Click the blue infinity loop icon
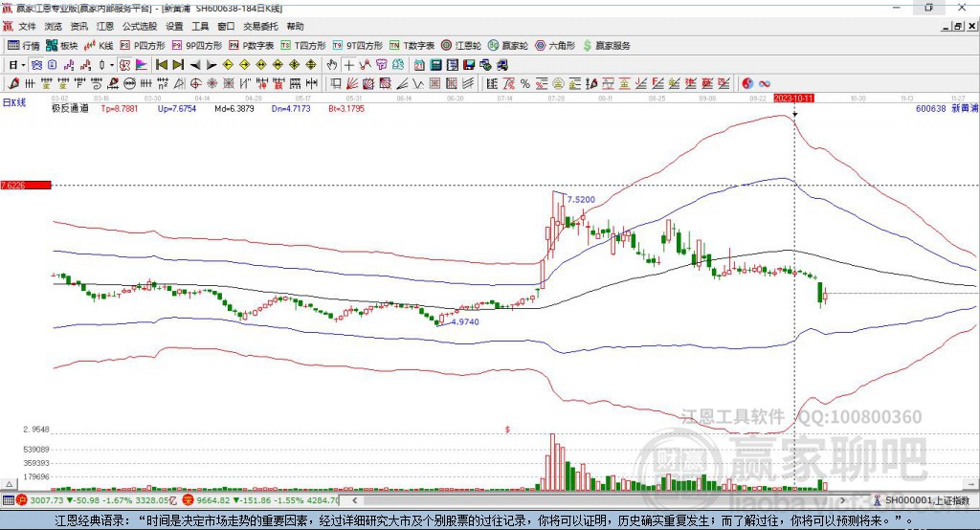Viewport: 980px width, 530px height. (765, 83)
